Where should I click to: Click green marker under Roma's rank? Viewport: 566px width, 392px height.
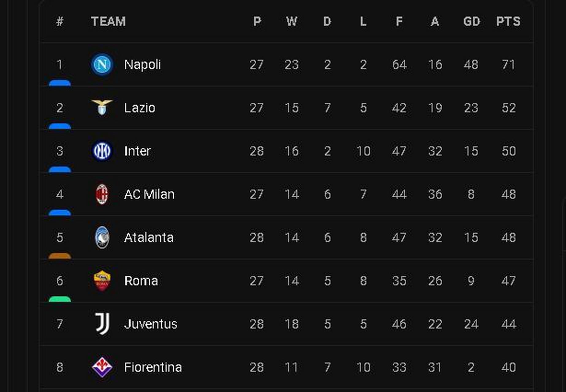point(60,299)
